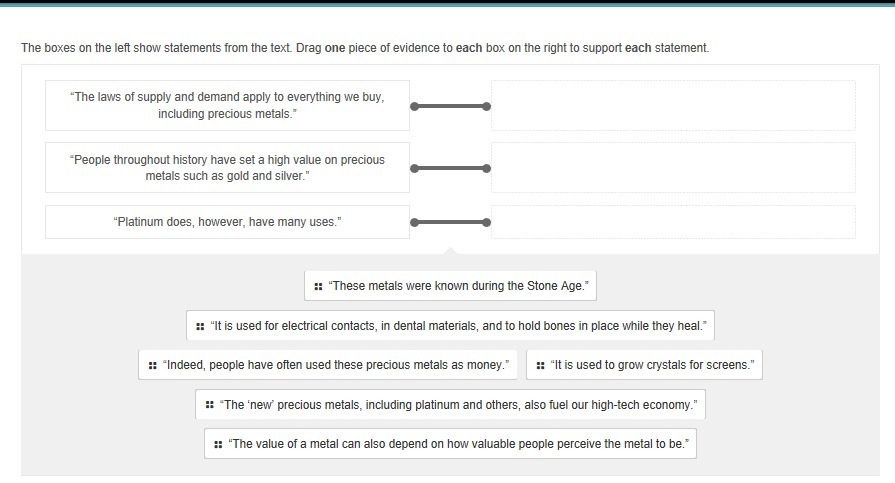895x483 pixels.
Task: Click "Platinum does, however, have many uses" statement
Action: (x=227, y=222)
